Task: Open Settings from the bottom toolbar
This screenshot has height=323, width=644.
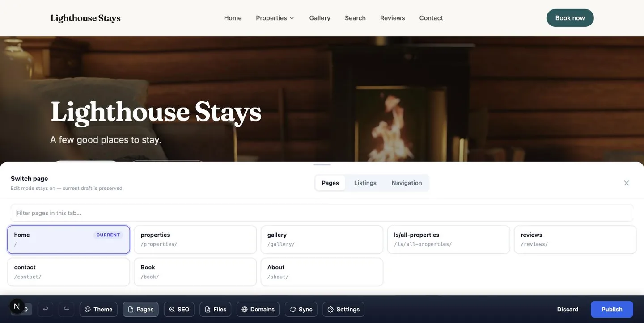Action: click(x=343, y=309)
